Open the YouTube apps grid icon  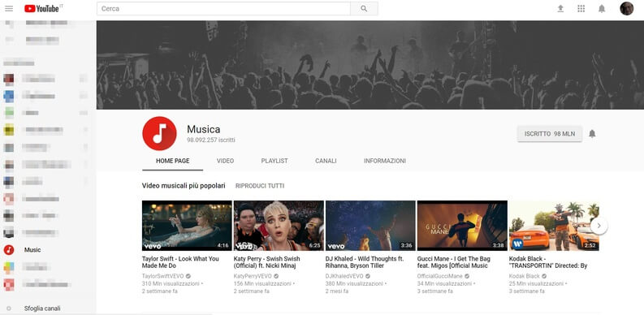coord(581,9)
